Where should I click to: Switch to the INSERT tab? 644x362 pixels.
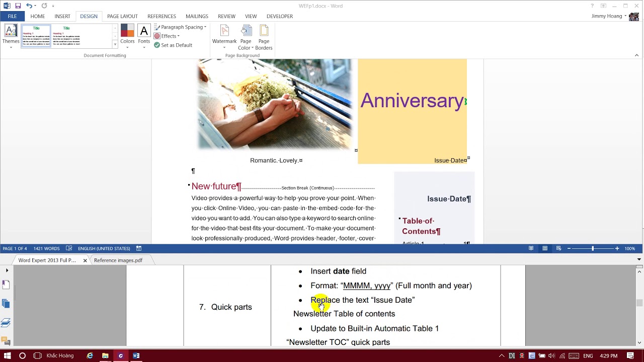(62, 16)
